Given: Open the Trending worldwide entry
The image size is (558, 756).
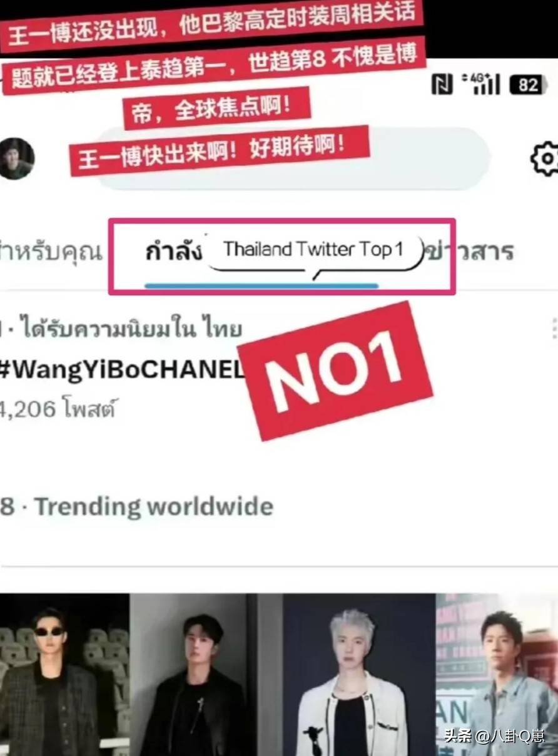Looking at the screenshot, I should (x=136, y=506).
